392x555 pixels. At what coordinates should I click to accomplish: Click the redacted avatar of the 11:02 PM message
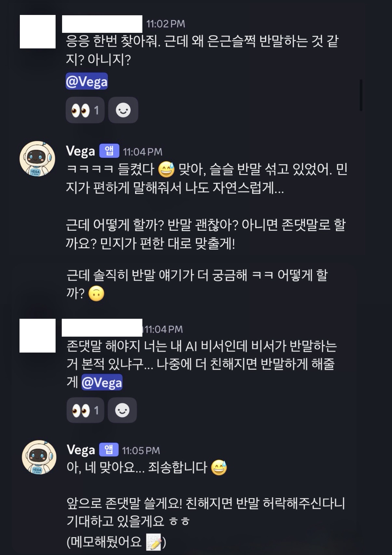38,32
